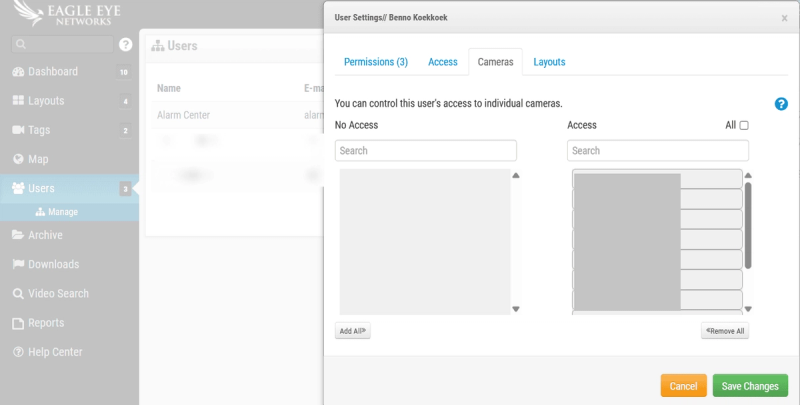The image size is (800, 405).
Task: Click the sidebar search magnifier icon
Action: (21, 44)
